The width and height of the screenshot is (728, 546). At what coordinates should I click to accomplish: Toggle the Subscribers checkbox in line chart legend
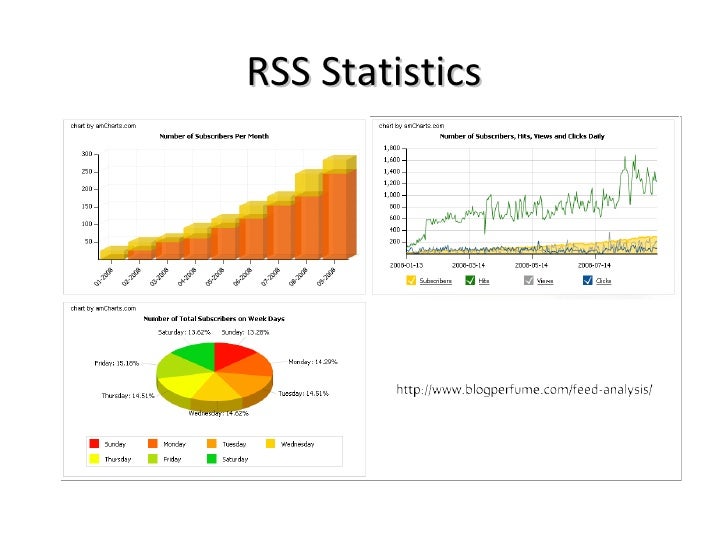[x=411, y=280]
